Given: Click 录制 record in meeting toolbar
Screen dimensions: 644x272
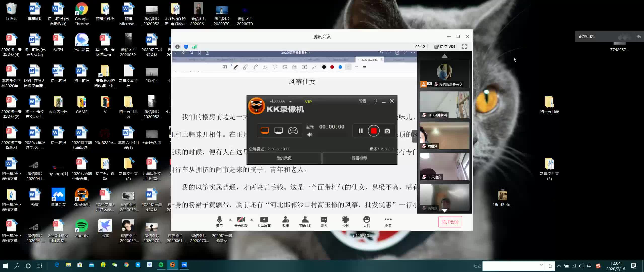Looking at the screenshot, I should tap(345, 222).
